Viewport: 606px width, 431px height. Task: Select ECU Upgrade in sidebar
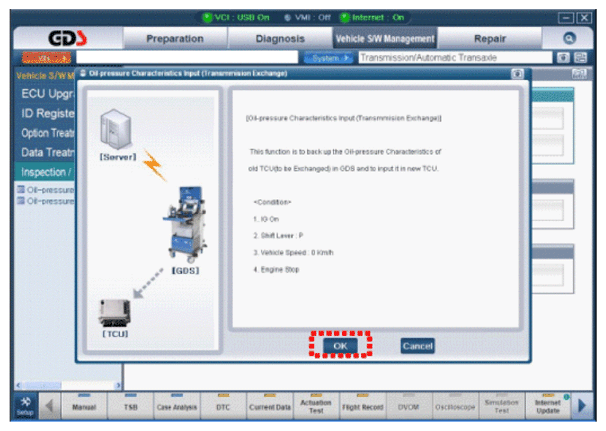[x=47, y=94]
